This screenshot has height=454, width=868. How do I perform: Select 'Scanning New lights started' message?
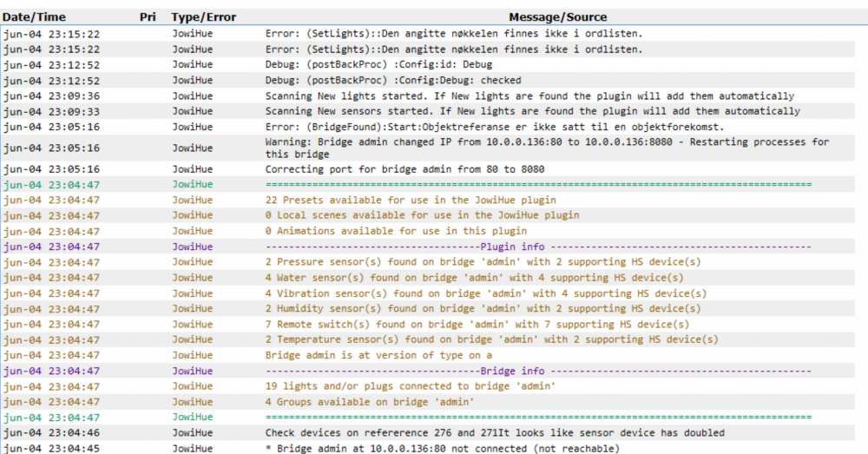point(529,96)
